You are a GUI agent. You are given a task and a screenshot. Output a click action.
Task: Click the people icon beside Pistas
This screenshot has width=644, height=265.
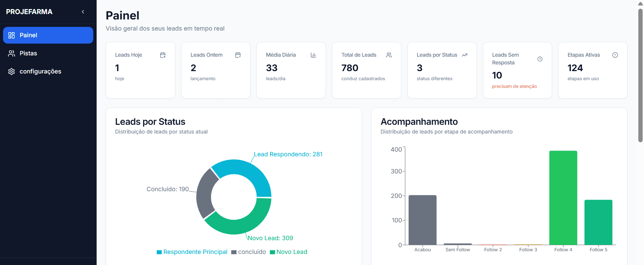tap(11, 53)
